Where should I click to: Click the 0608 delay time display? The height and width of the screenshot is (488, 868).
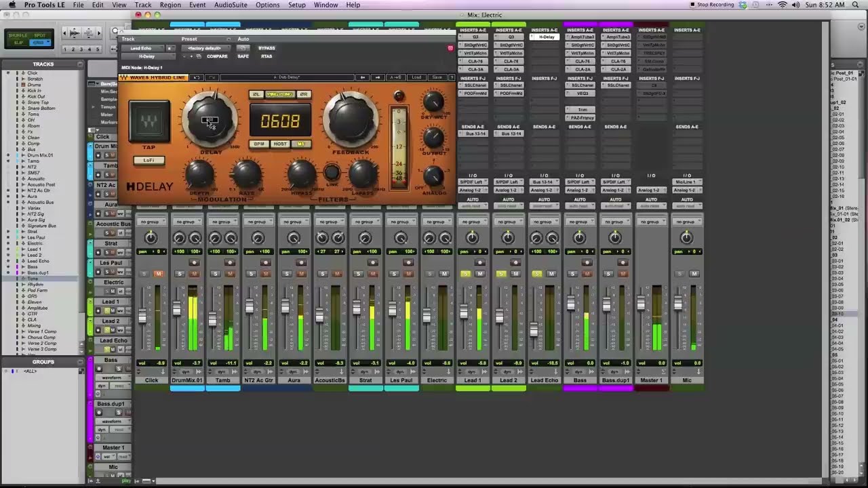click(281, 119)
